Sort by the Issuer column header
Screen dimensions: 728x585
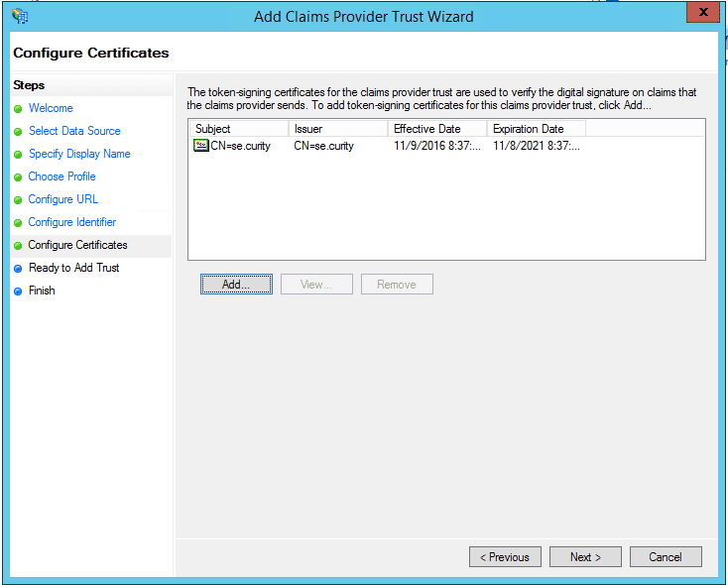337,129
